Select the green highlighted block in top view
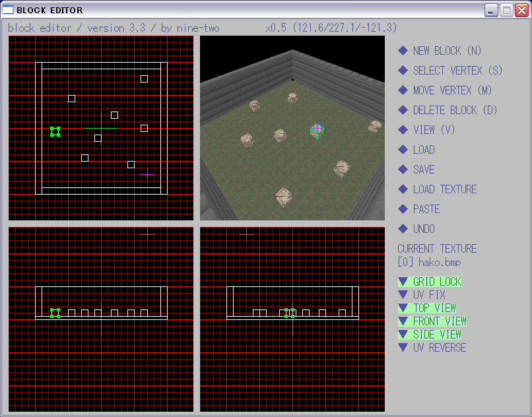Screen dimensions: 532x417 55,132
